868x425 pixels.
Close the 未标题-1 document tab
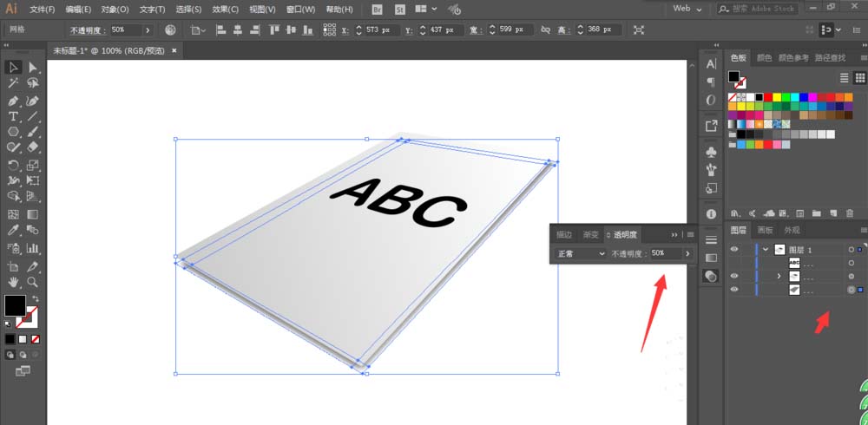click(174, 50)
